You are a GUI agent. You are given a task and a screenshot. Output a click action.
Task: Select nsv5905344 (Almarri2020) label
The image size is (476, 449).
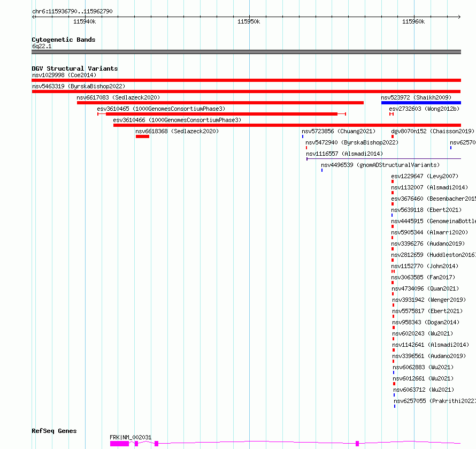pyautogui.click(x=429, y=232)
